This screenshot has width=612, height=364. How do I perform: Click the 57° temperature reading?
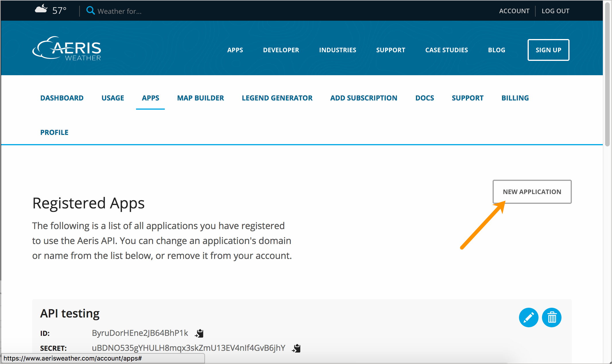tap(59, 11)
